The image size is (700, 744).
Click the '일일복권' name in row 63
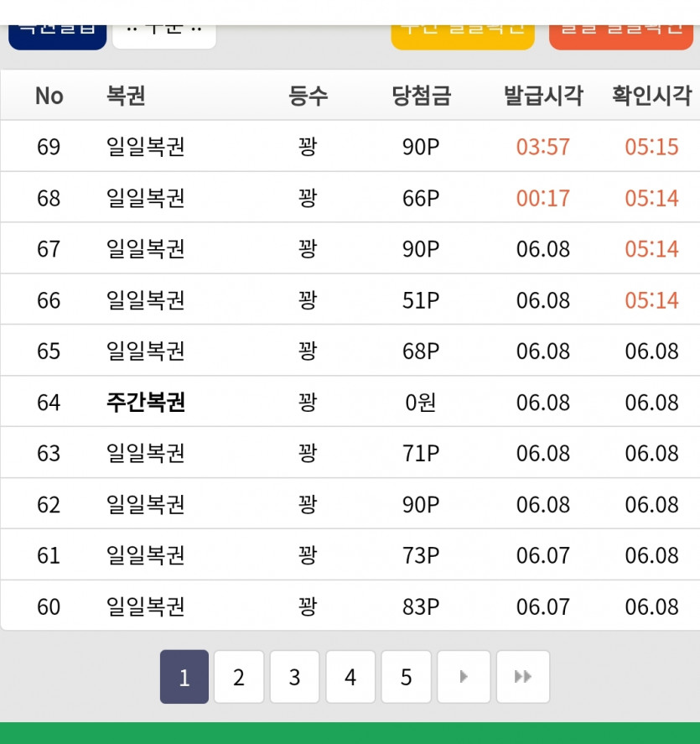(146, 453)
